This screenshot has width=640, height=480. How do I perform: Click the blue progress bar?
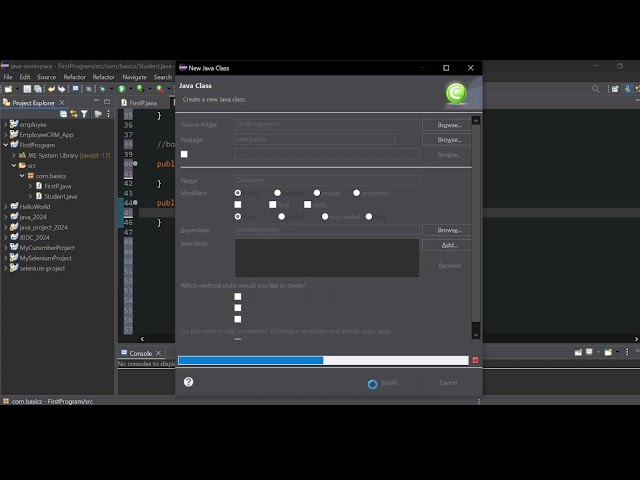(251, 360)
